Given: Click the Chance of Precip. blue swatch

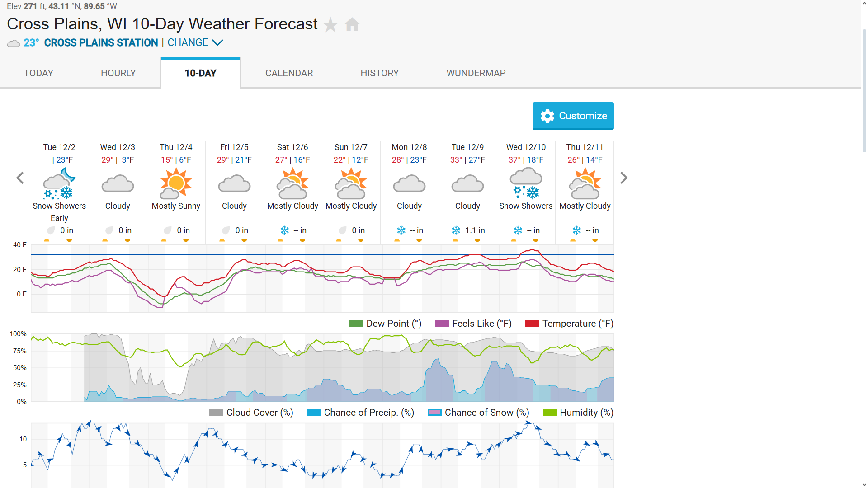Looking at the screenshot, I should click(313, 413).
